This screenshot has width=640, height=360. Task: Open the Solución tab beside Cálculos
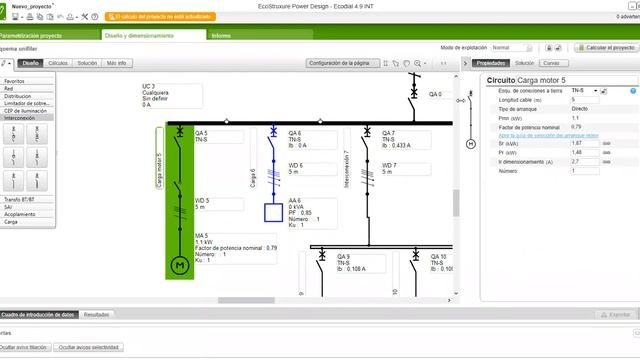click(x=87, y=63)
